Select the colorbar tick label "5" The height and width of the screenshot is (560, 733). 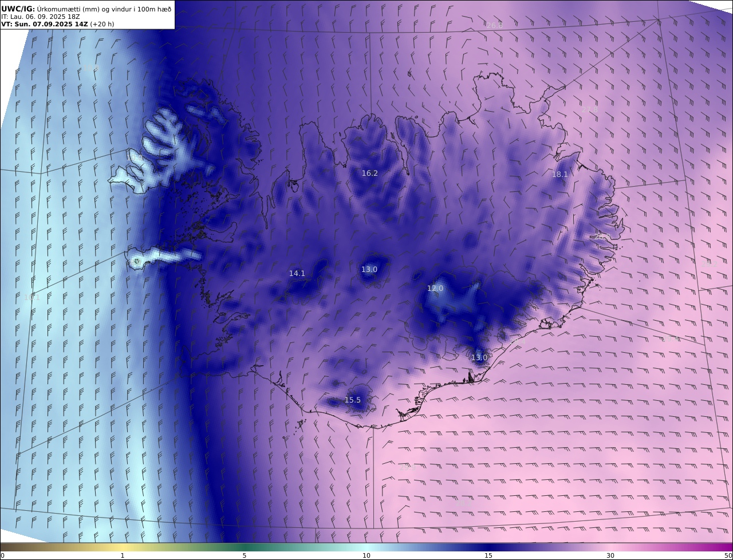point(245,555)
